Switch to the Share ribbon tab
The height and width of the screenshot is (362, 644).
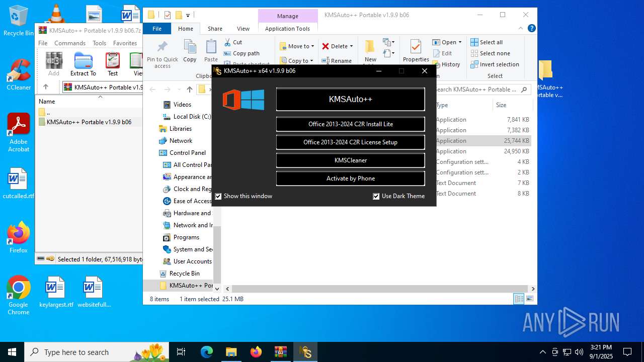coord(215,29)
